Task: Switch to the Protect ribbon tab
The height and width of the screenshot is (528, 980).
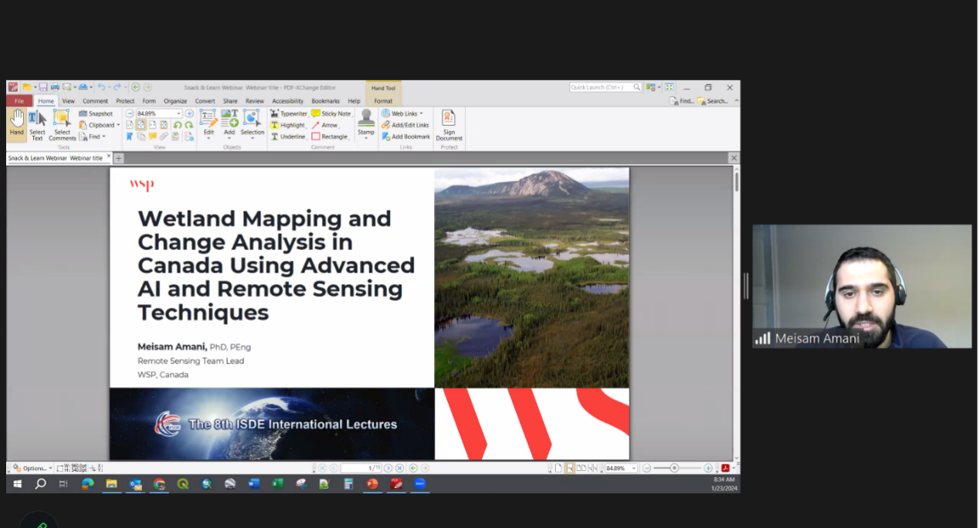Action: pyautogui.click(x=125, y=101)
